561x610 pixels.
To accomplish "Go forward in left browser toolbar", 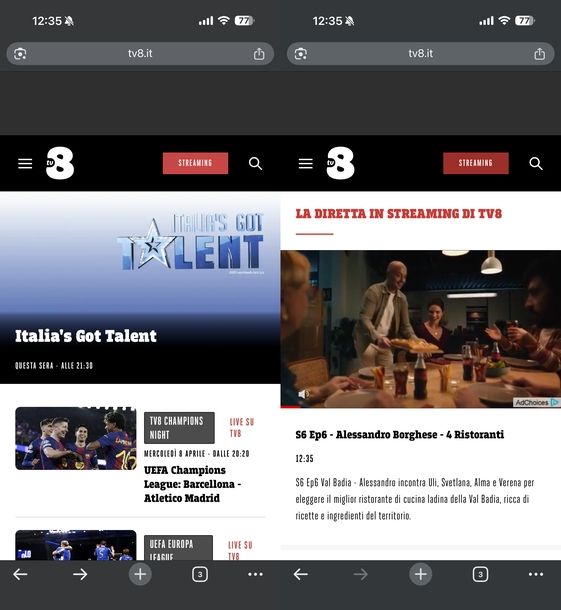I will click(80, 574).
